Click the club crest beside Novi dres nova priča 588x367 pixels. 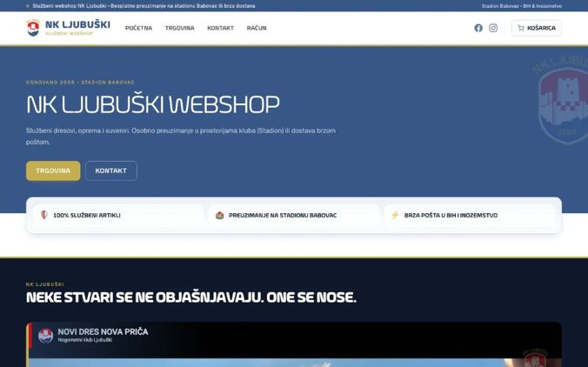click(46, 336)
